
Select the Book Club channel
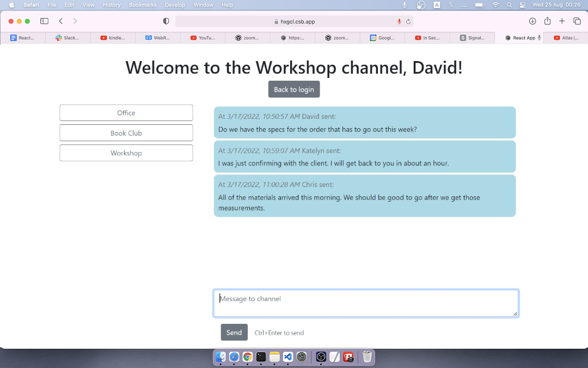point(126,132)
